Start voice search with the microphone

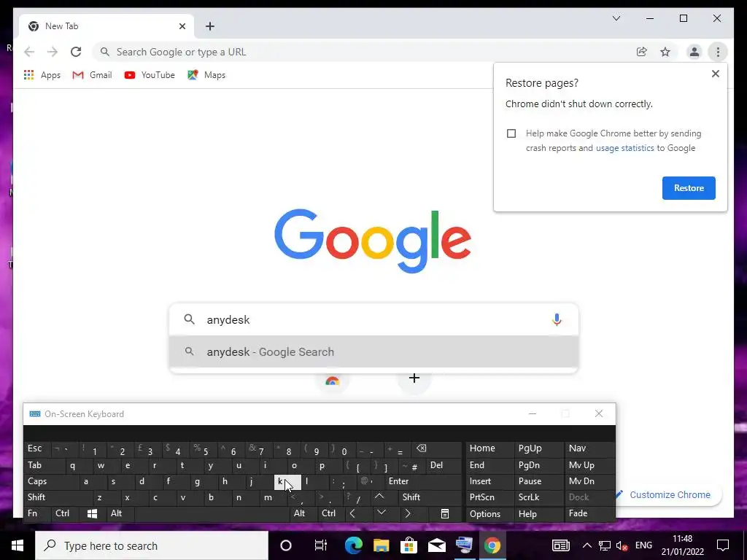click(x=557, y=319)
